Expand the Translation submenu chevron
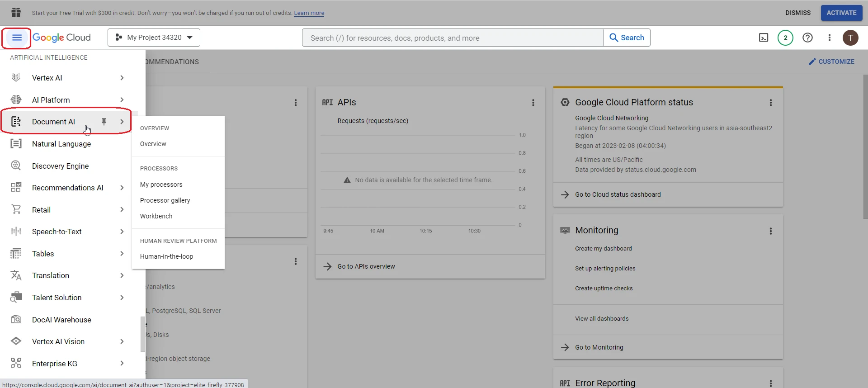The height and width of the screenshot is (388, 868). (122, 275)
